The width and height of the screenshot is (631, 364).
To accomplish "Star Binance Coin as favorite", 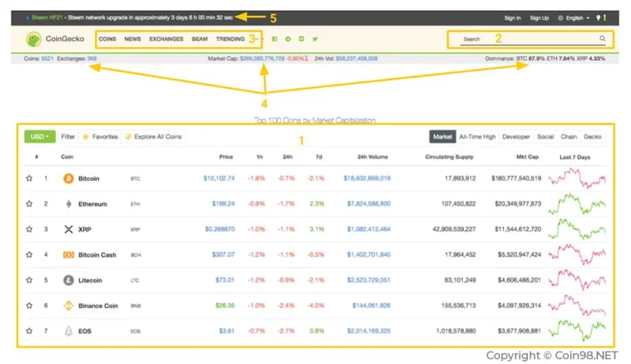I will [29, 306].
